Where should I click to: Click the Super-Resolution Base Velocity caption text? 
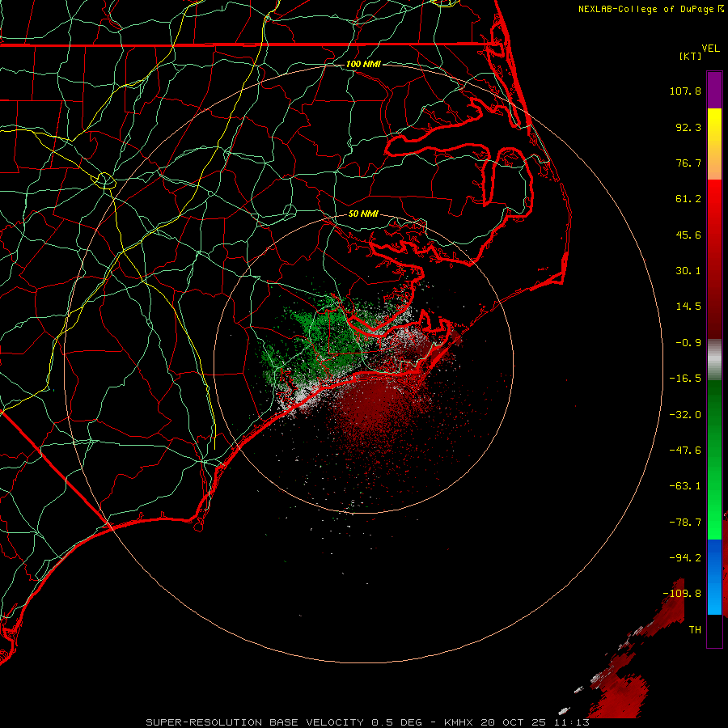click(367, 722)
